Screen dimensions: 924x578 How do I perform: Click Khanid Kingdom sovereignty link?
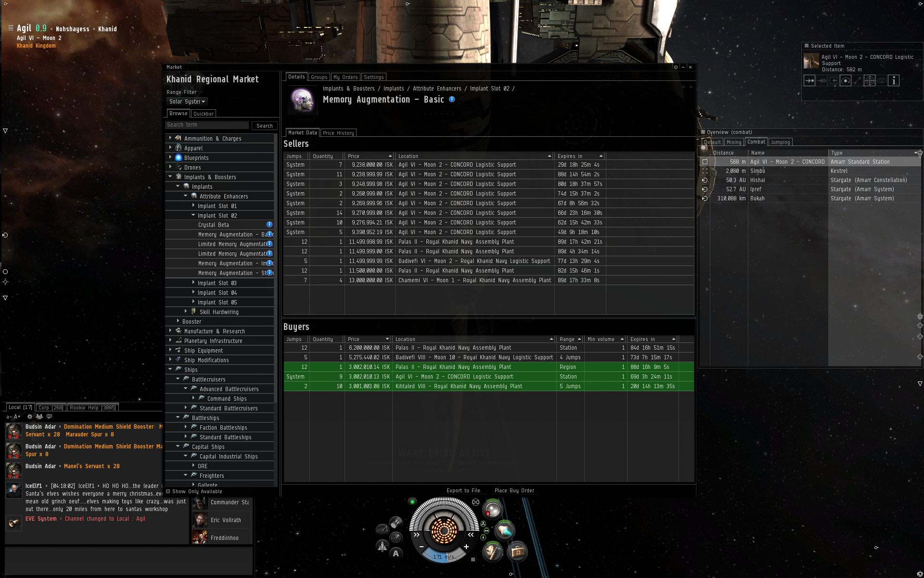point(36,46)
